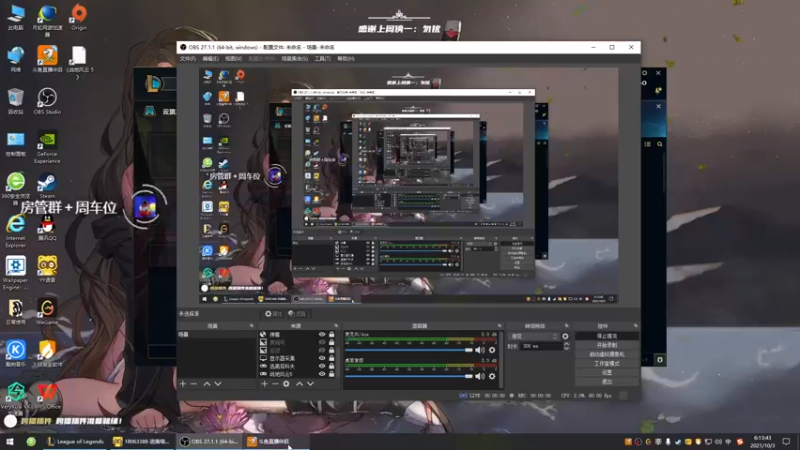Open the 场景集合(S) menu

click(x=294, y=59)
